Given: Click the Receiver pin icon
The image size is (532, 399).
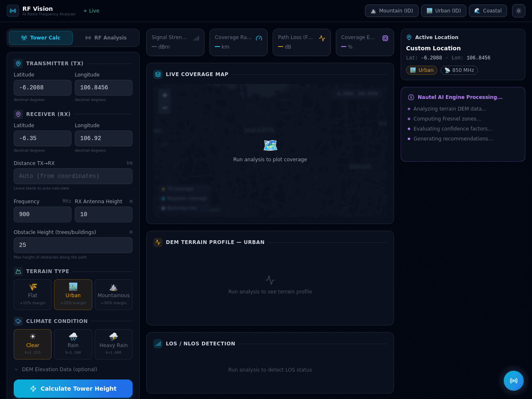Looking at the screenshot, I should click(x=18, y=114).
